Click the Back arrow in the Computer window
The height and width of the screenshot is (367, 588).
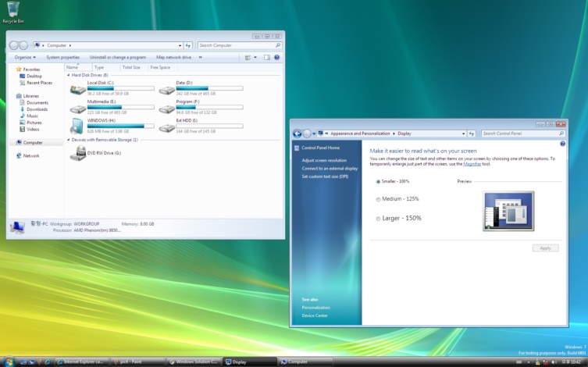click(x=14, y=45)
